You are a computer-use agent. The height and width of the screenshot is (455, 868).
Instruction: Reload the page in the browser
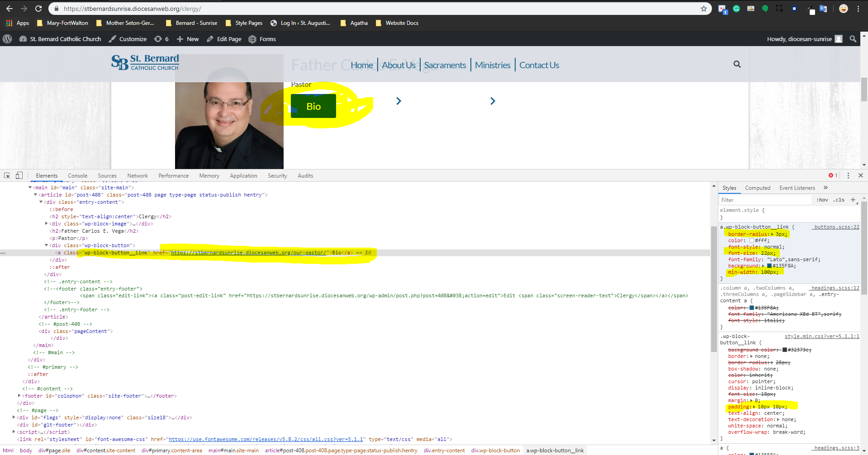point(38,9)
